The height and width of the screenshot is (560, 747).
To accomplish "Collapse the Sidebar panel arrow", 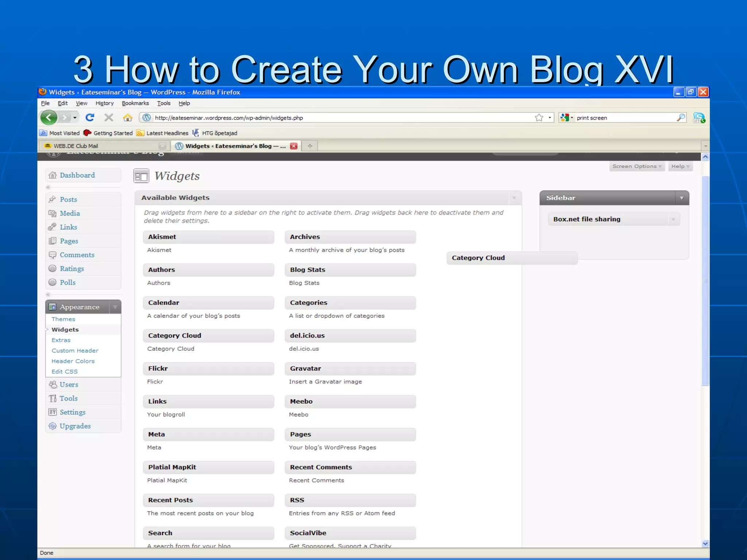I will click(x=682, y=198).
